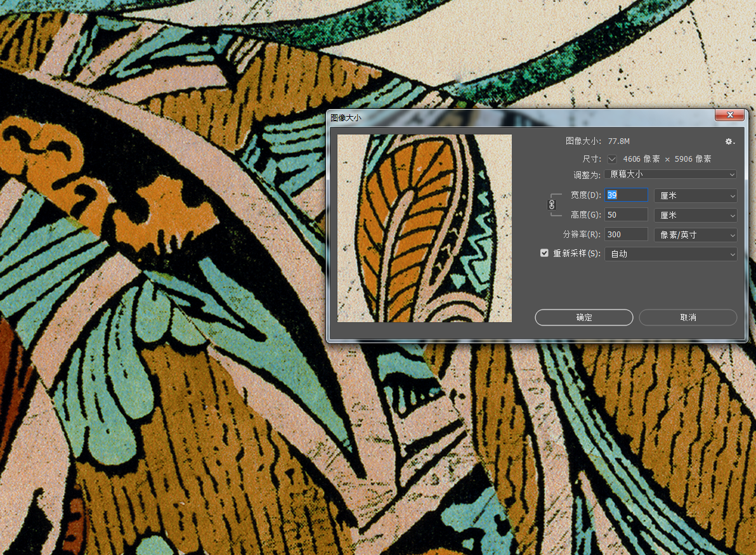
Task: Click the 分辨率 input field
Action: [627, 234]
